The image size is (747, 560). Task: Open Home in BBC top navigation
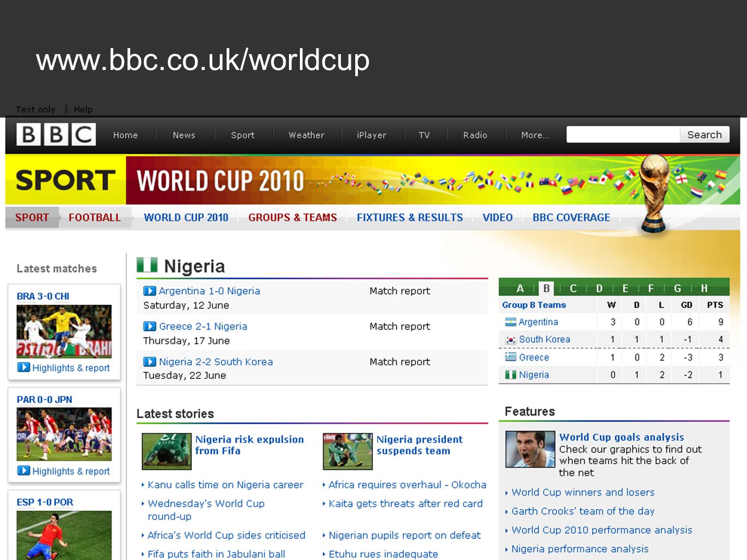[125, 135]
